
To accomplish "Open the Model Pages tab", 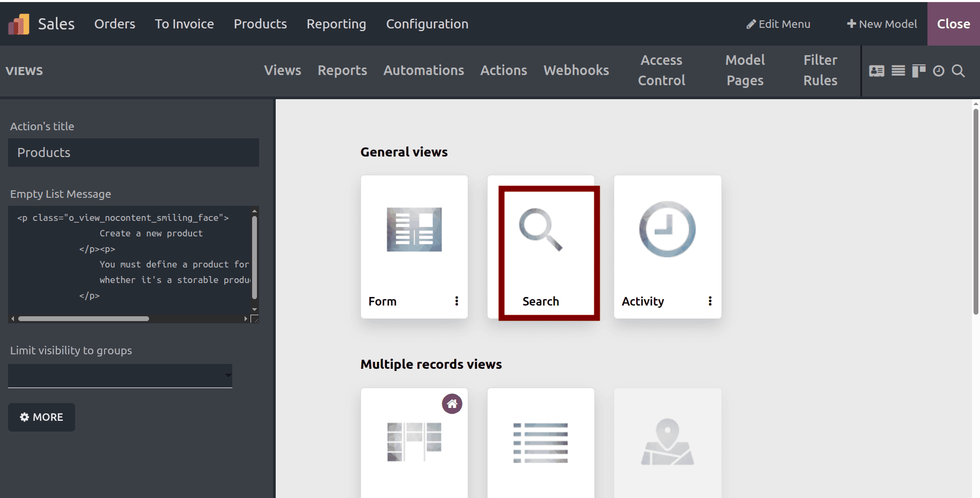I will (745, 70).
